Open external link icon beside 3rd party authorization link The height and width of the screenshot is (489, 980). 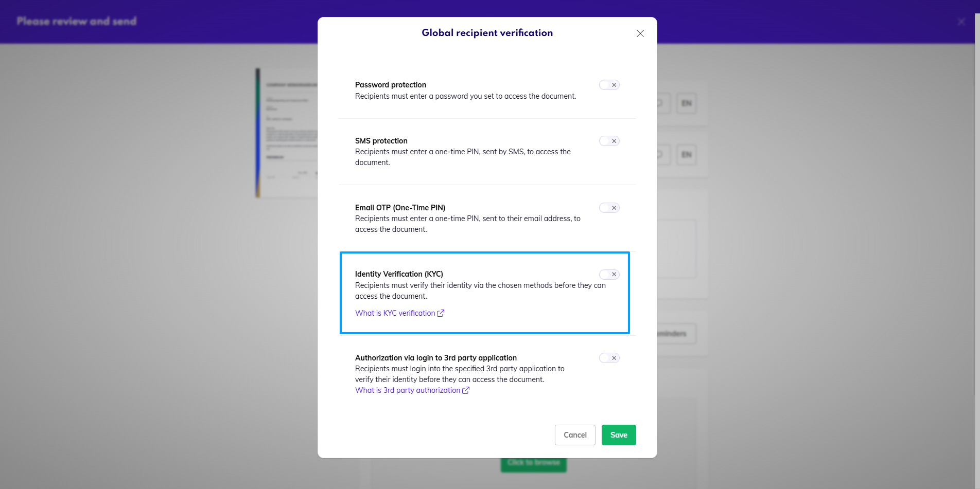[x=466, y=390]
